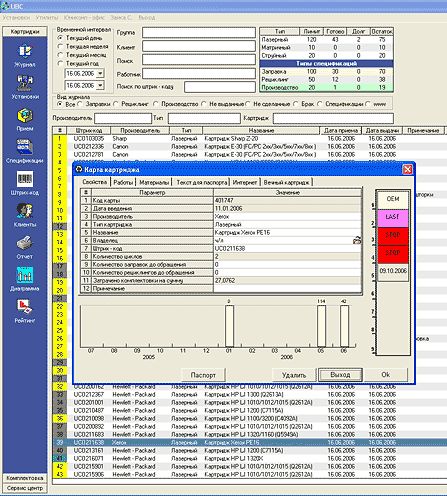Sort table by Дата приема column header

pyautogui.click(x=341, y=130)
